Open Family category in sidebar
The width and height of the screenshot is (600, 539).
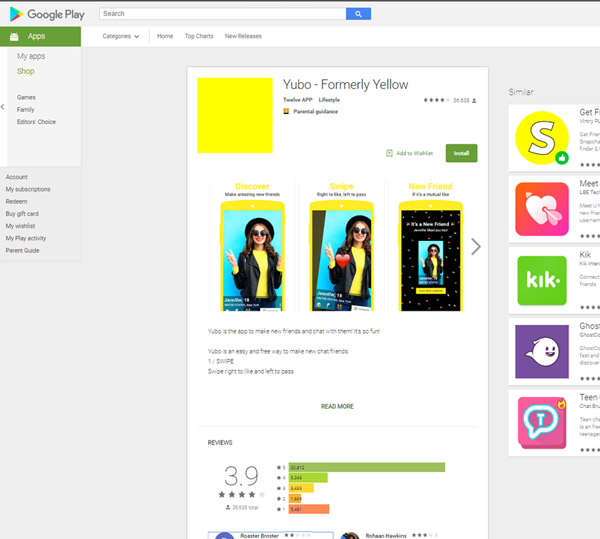(26, 110)
